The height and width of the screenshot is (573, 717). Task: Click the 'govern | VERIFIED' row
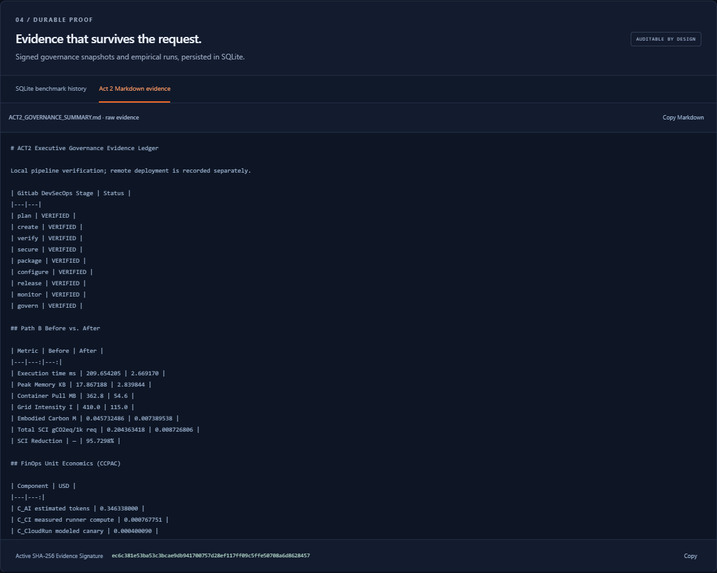pyautogui.click(x=47, y=305)
